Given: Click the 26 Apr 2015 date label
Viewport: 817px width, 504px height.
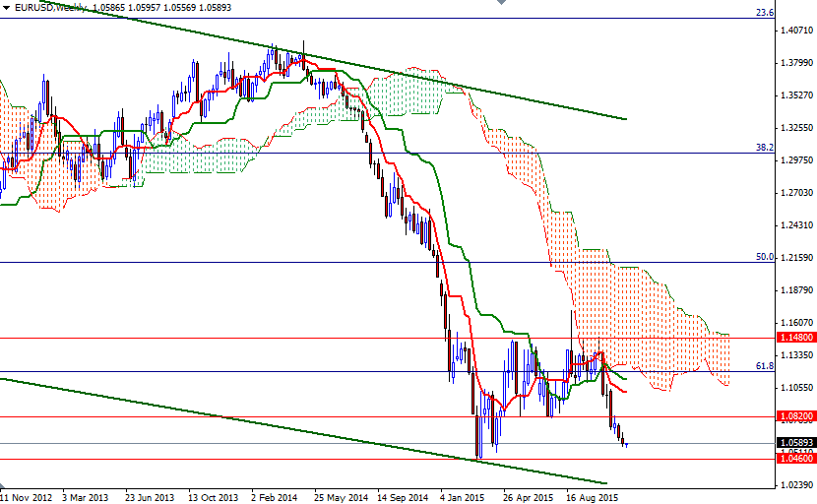Looking at the screenshot, I should (x=528, y=497).
